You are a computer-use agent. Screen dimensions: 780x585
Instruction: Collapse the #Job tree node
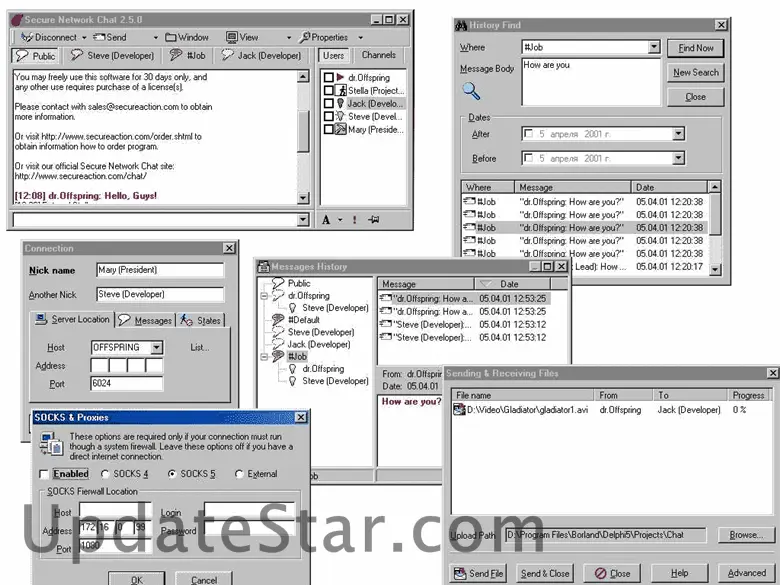pyautogui.click(x=264, y=357)
